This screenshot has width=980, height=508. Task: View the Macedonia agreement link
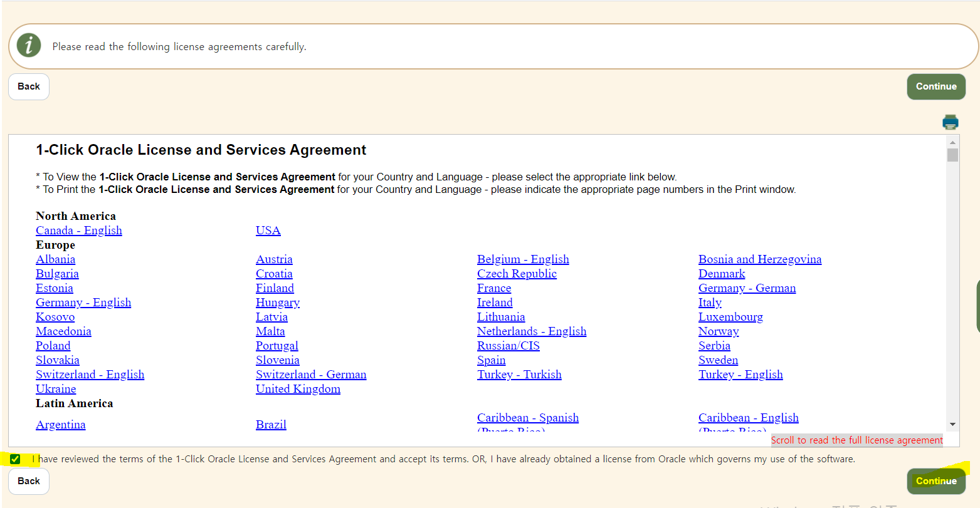point(63,331)
